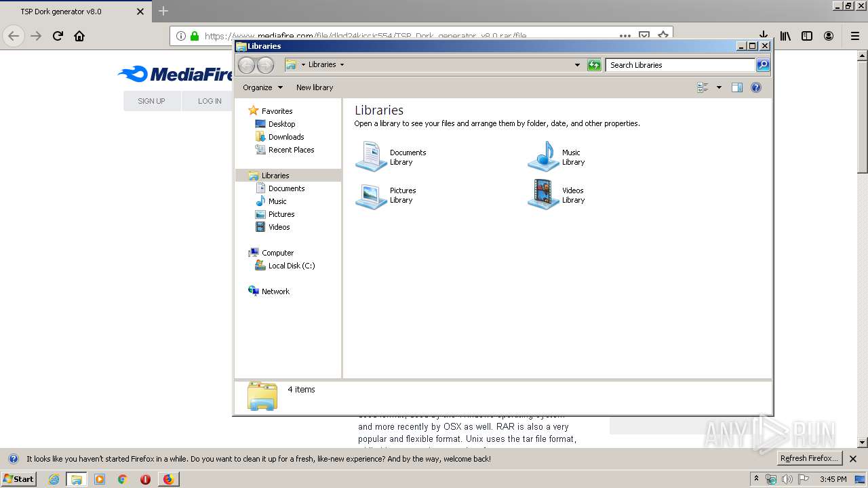This screenshot has width=868, height=488.
Task: Open volume control in system tray
Action: click(787, 479)
